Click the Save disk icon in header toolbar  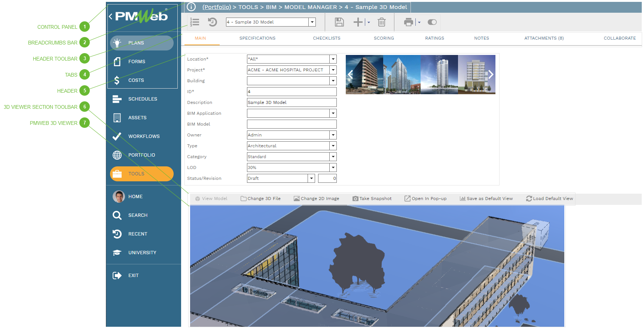point(339,22)
